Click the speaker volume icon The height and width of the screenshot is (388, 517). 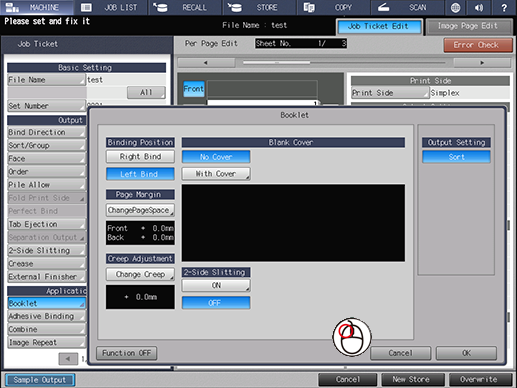pyautogui.click(x=479, y=7)
